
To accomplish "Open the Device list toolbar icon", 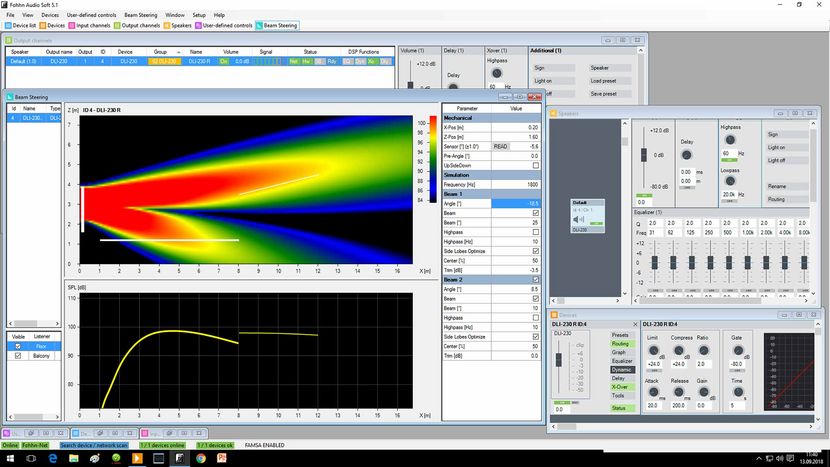I will 8,25.
